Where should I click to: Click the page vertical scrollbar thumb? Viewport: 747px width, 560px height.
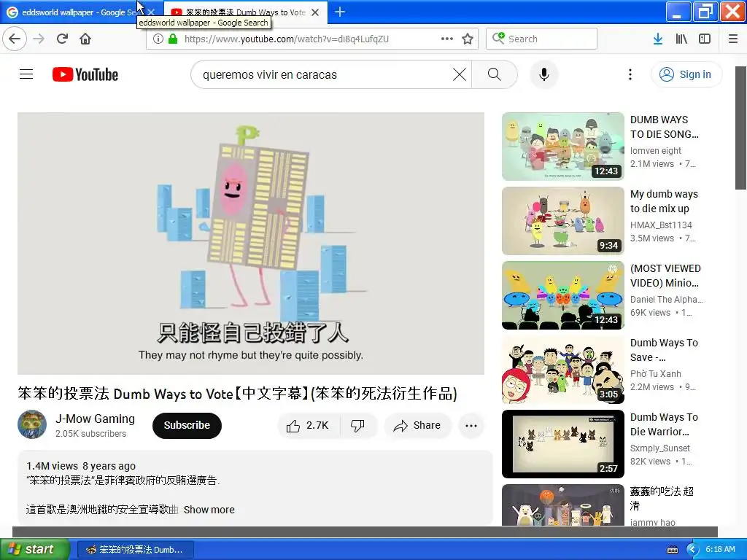(x=741, y=128)
